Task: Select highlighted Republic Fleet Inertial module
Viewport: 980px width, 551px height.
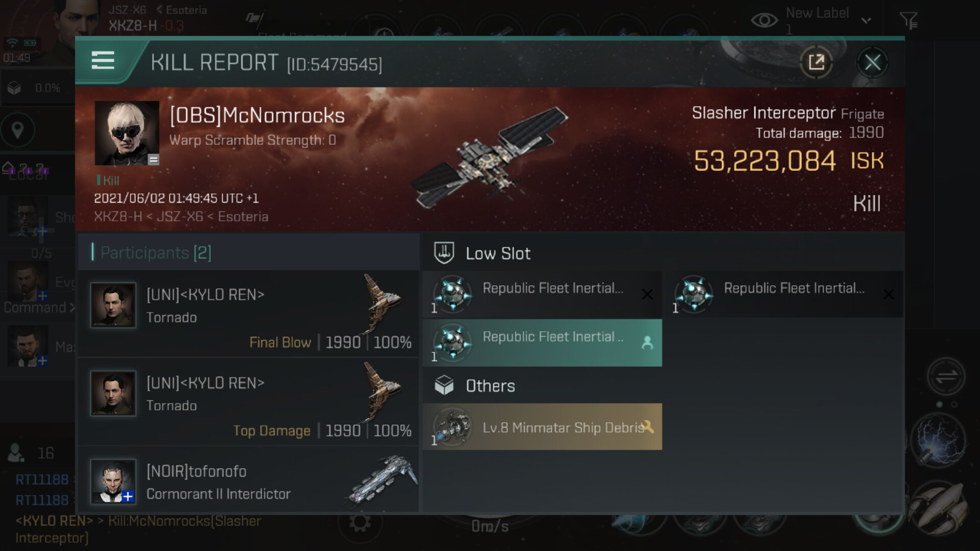Action: [x=542, y=343]
